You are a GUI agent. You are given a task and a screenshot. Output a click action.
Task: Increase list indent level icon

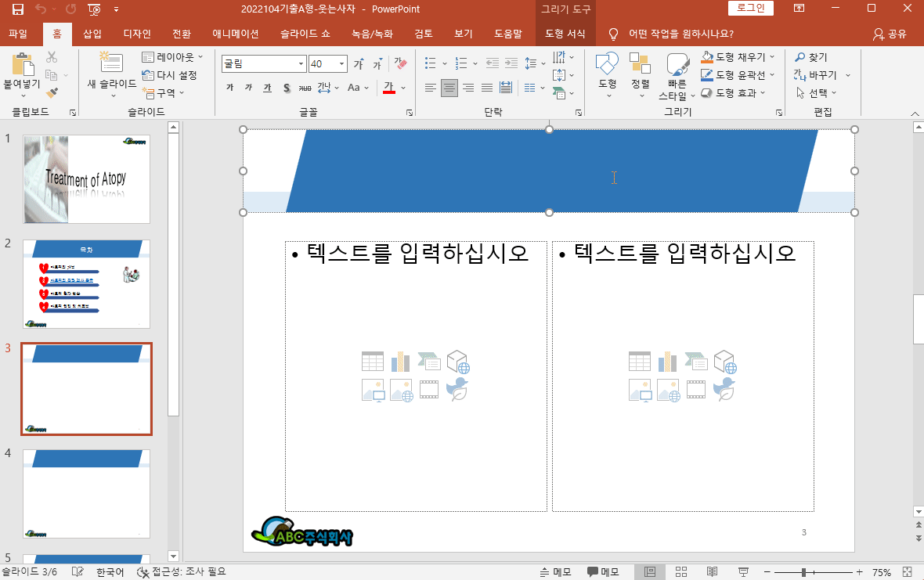[511, 63]
